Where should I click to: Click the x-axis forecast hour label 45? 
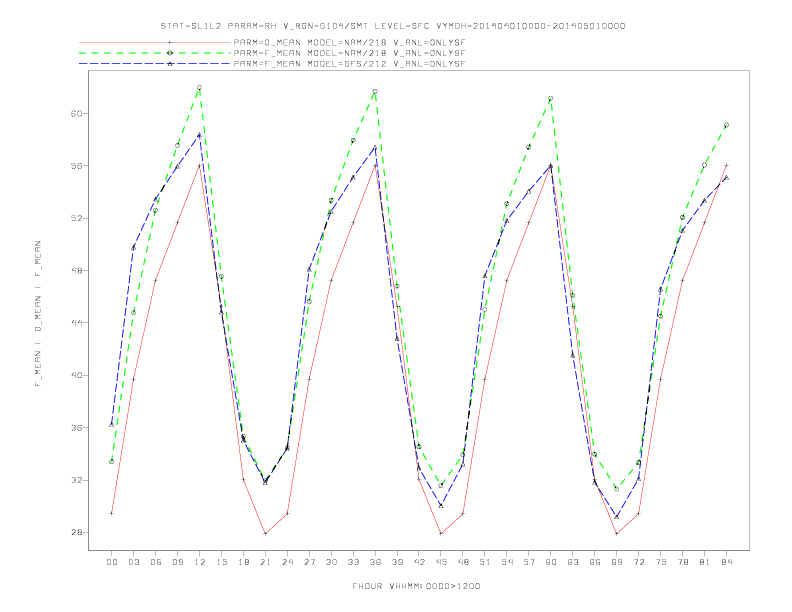point(441,562)
